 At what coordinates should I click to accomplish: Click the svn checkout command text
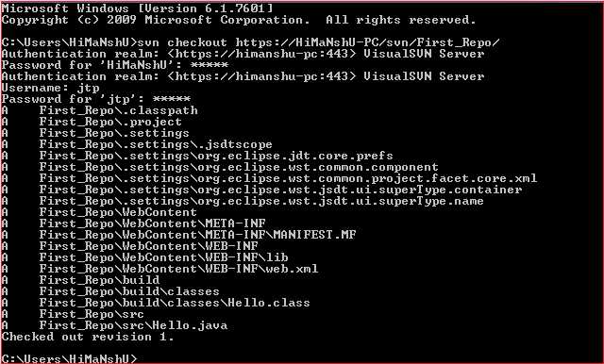(318, 42)
